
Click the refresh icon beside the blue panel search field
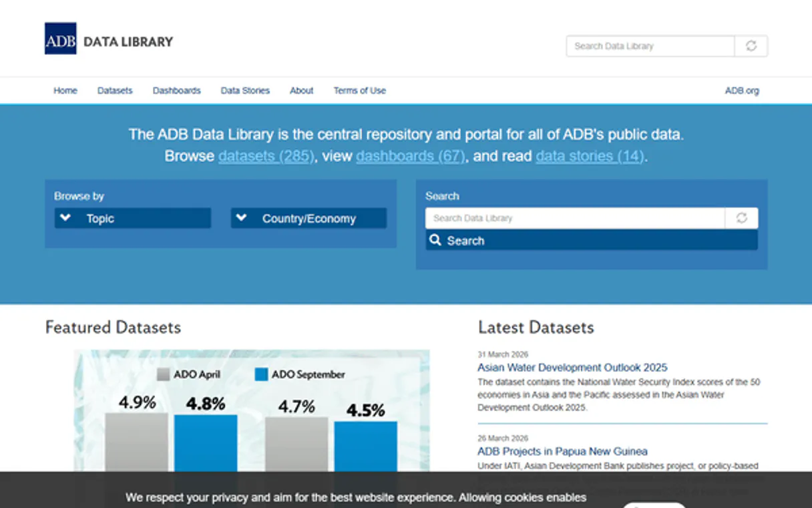(x=742, y=218)
